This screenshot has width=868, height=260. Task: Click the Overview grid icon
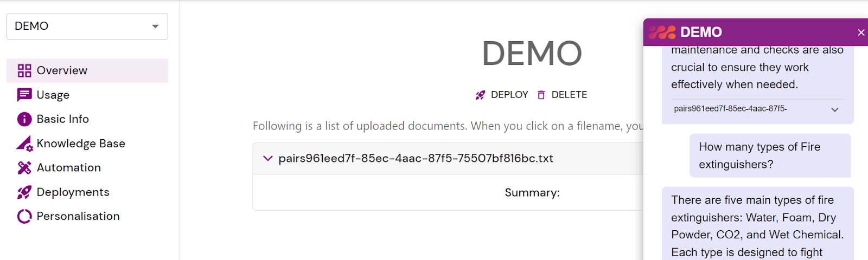24,70
